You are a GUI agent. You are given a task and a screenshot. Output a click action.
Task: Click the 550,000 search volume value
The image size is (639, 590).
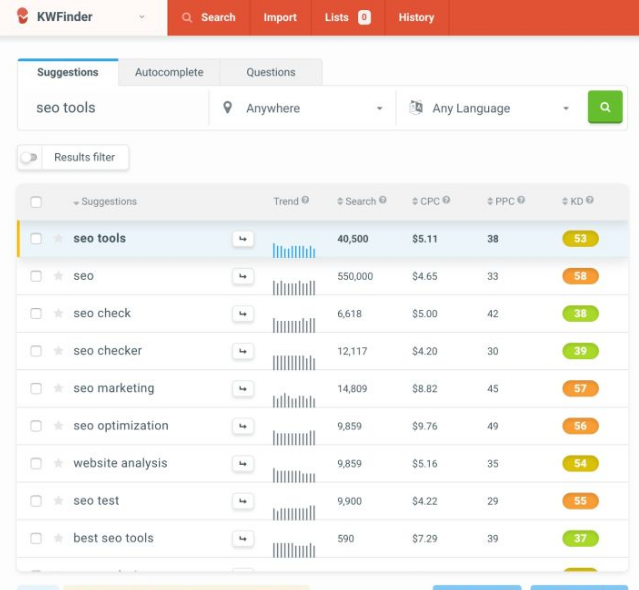coord(355,276)
